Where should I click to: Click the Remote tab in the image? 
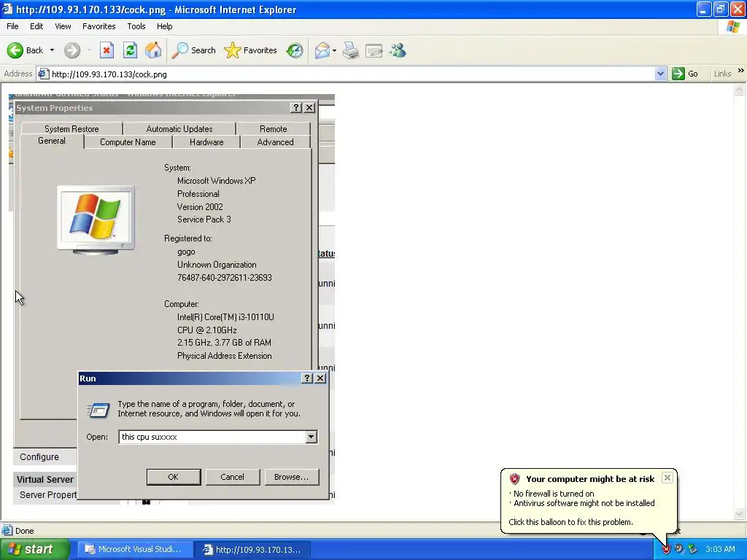(x=273, y=128)
